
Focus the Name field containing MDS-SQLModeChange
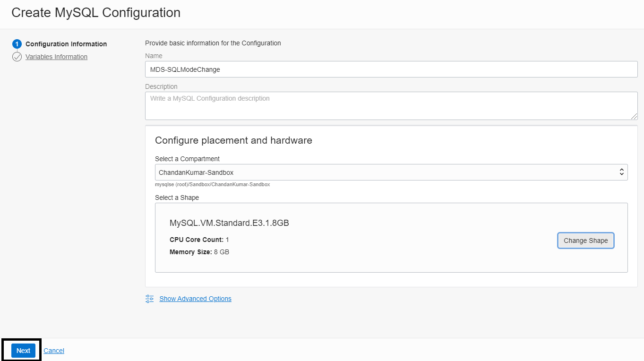click(x=391, y=69)
